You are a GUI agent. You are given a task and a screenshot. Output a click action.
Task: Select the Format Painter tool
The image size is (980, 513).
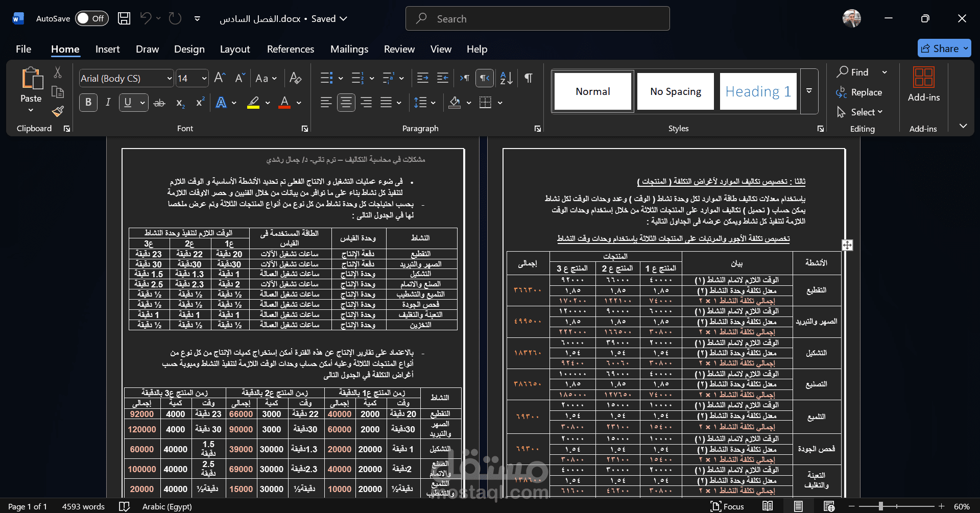57,111
